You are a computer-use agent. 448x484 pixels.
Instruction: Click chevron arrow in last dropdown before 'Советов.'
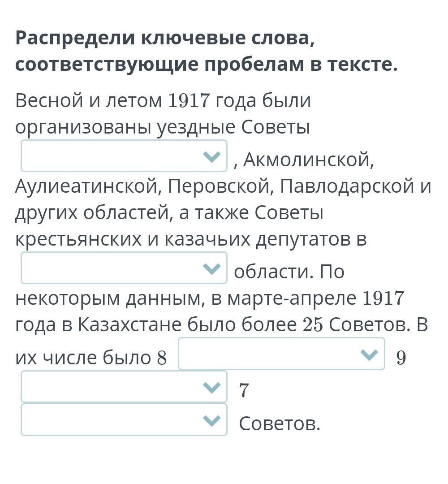pos(212,420)
